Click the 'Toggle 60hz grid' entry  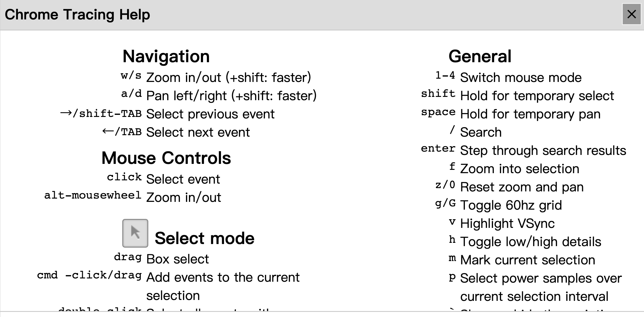click(511, 205)
